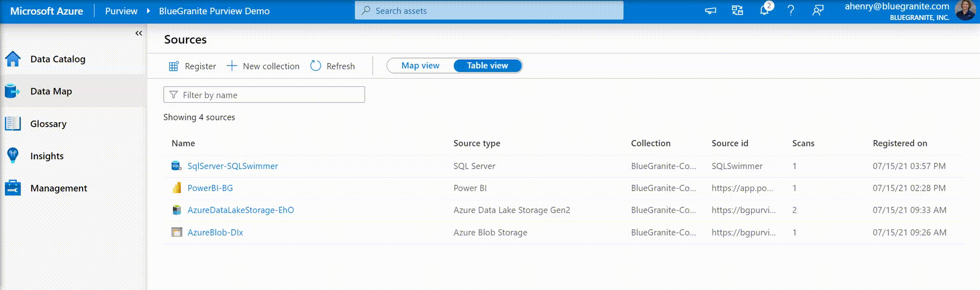Click ahenry@bluegranite.com account name
The width and height of the screenshot is (980, 290).
coord(897,6)
